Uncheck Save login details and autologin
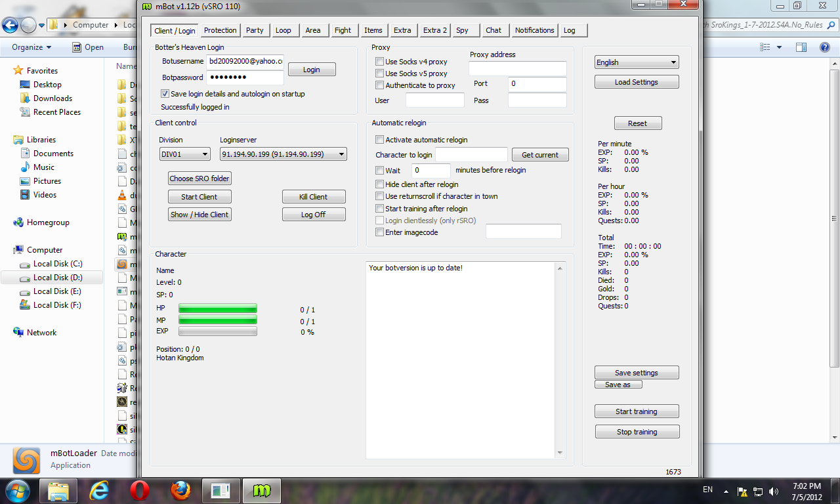The image size is (840, 504). click(165, 94)
